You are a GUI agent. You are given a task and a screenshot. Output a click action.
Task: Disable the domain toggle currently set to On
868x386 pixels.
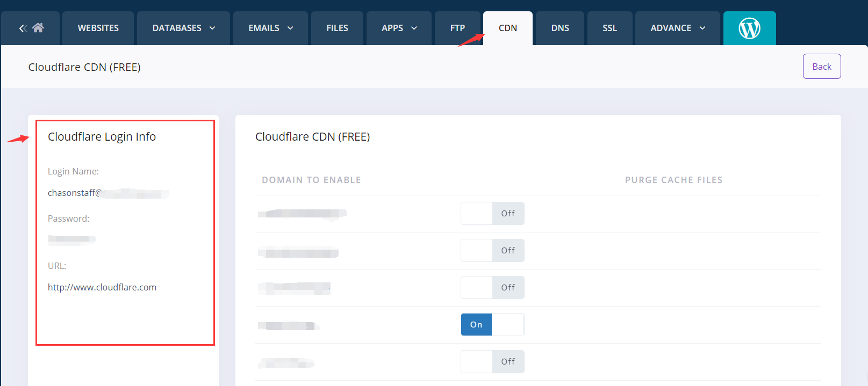click(492, 325)
